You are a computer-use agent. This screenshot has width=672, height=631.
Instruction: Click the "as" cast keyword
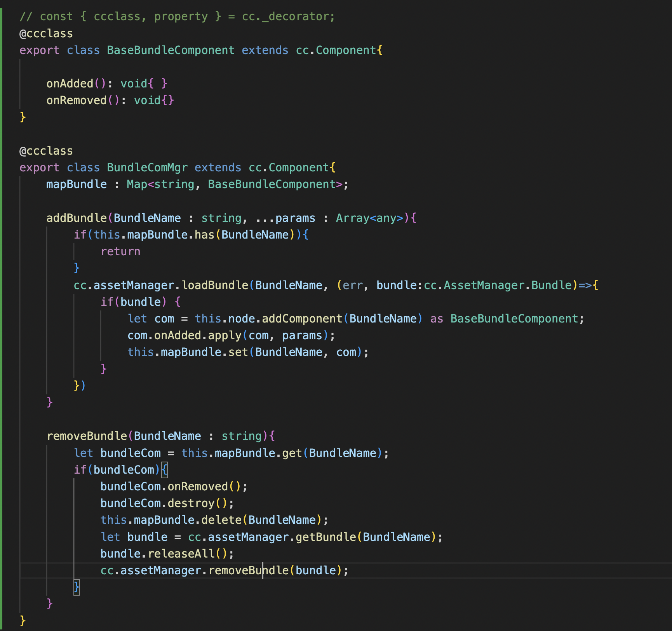pyautogui.click(x=437, y=319)
